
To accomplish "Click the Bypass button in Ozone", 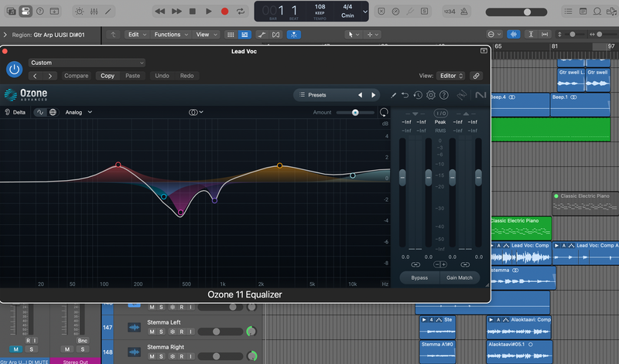I will [x=419, y=277].
